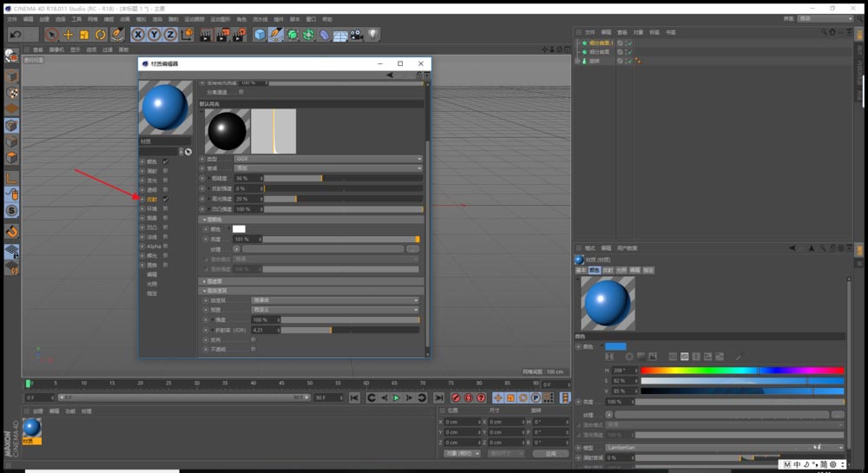Image resolution: width=868 pixels, height=473 pixels.
Task: Click the white layer color swatch
Action: (x=239, y=229)
